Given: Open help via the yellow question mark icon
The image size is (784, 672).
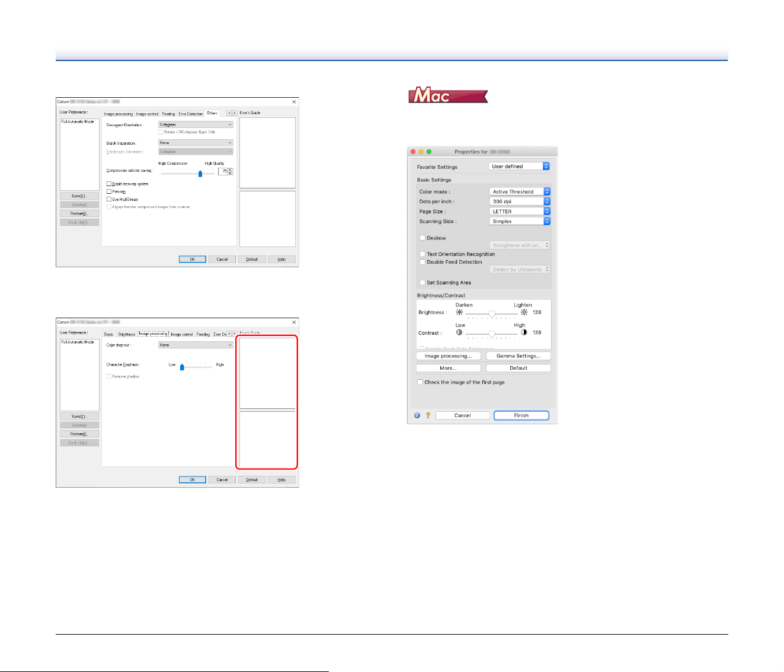Looking at the screenshot, I should pyautogui.click(x=428, y=415).
